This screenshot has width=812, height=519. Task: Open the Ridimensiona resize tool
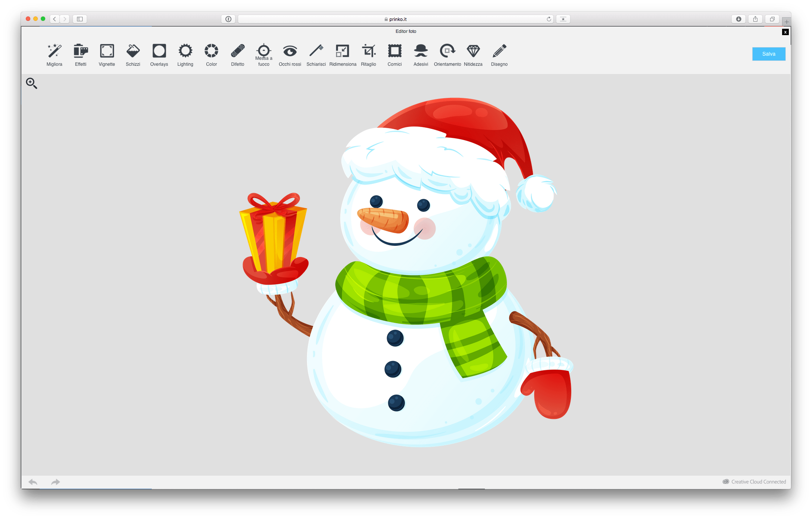coord(342,55)
